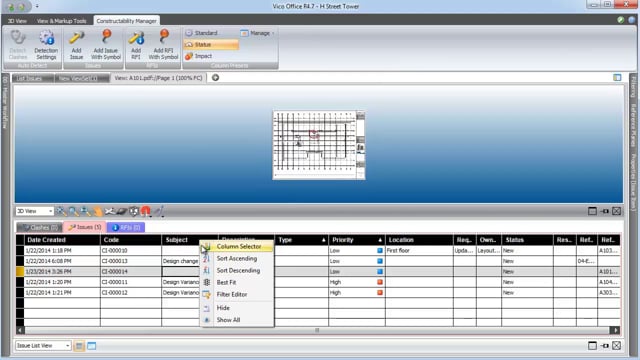The height and width of the screenshot is (360, 640).
Task: Choose Sort Ascending in context menu
Action: click(x=237, y=258)
